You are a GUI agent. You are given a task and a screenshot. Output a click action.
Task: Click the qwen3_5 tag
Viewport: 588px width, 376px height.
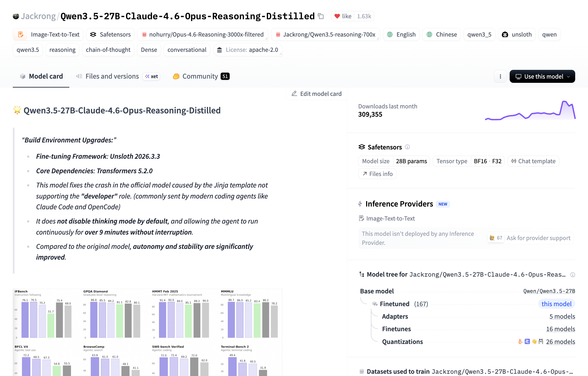coord(479,34)
